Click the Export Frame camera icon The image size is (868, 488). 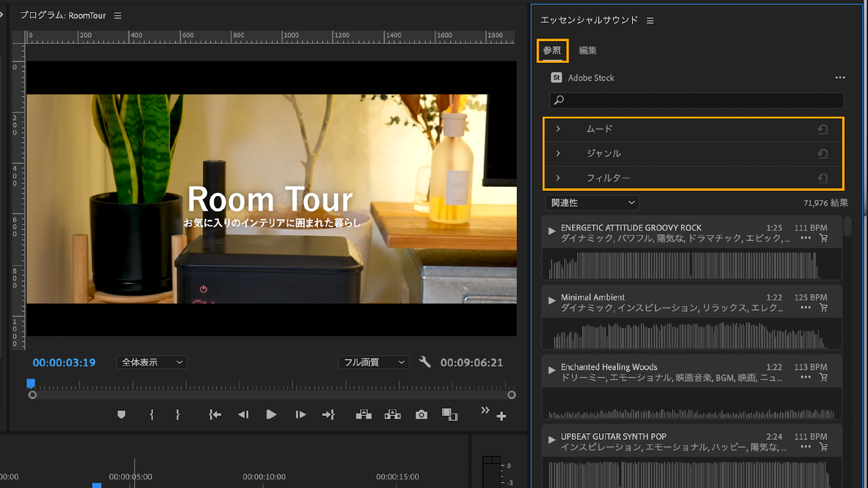(x=422, y=415)
